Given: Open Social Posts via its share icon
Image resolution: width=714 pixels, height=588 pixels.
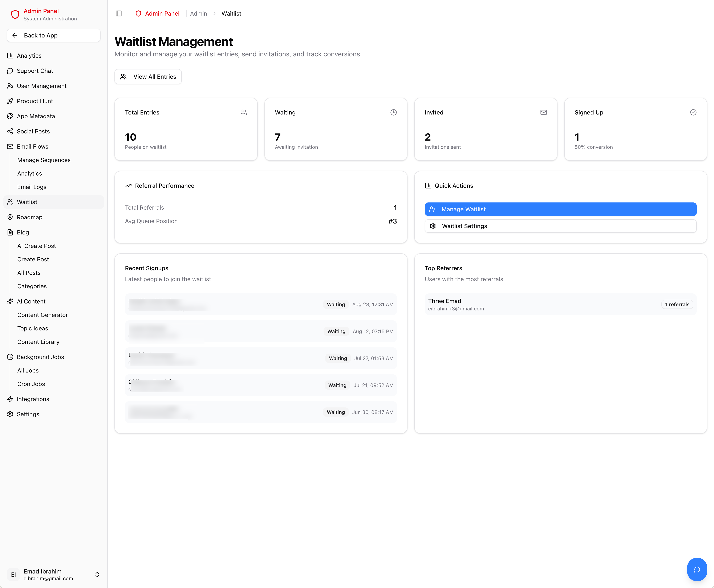Looking at the screenshot, I should coord(10,131).
